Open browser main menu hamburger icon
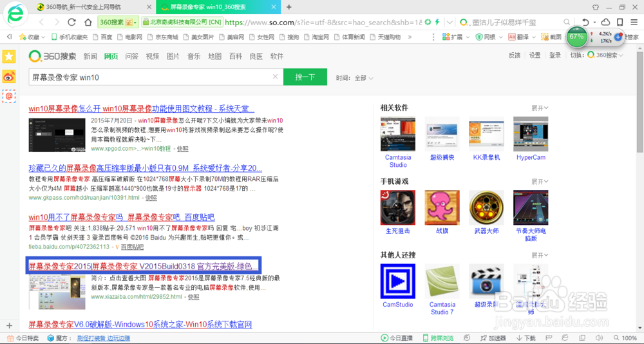The height and width of the screenshot is (344, 644). (x=634, y=22)
